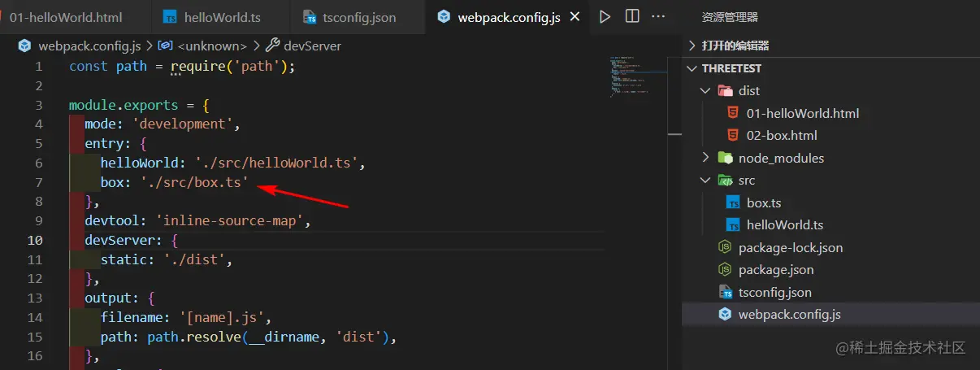Click the tsconfig.json tab file icon
Image resolution: width=980 pixels, height=370 pixels.
pyautogui.click(x=310, y=18)
